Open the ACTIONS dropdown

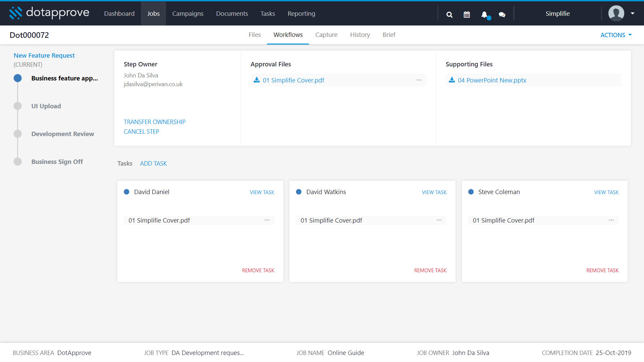tap(616, 35)
